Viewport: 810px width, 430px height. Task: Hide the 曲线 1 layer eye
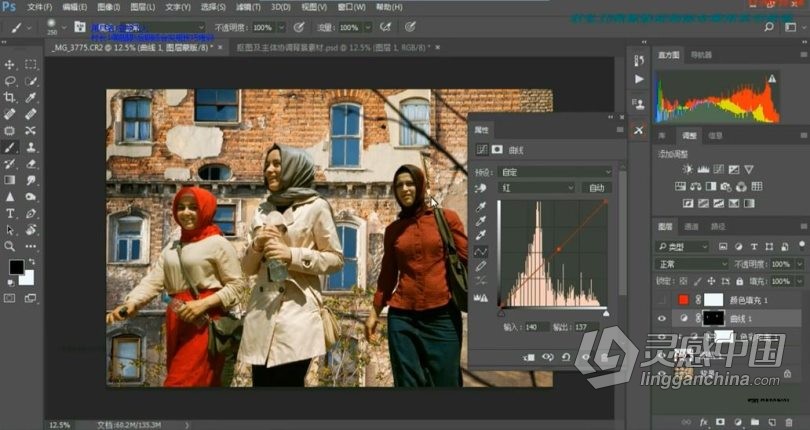click(662, 318)
